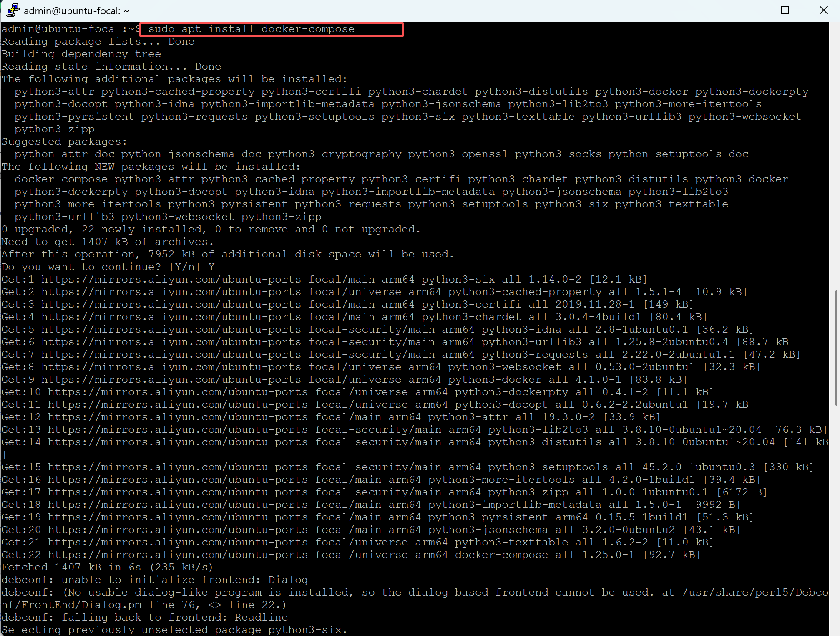This screenshot has width=840, height=636.
Task: Click the 'Suggested packages:' line
Action: 64,142
